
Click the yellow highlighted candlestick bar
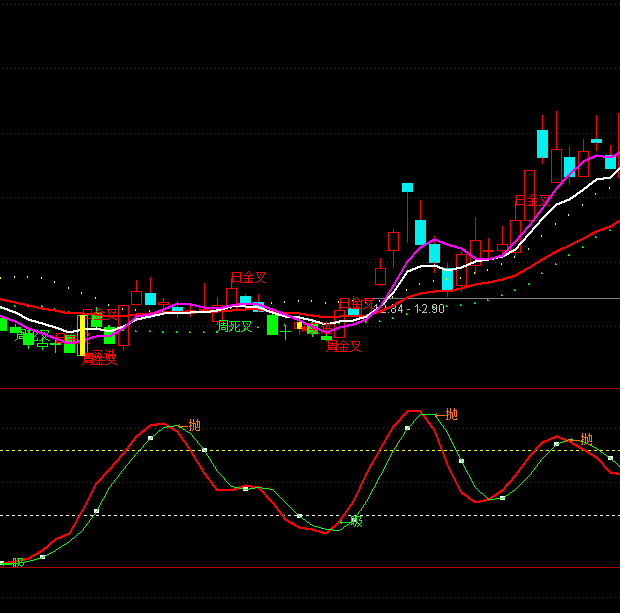82,334
